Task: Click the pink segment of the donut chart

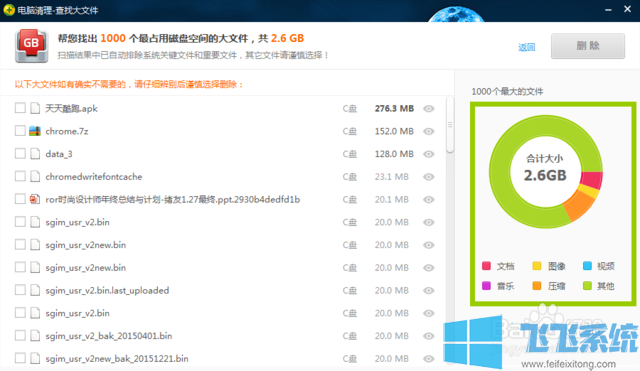Action: point(592,180)
